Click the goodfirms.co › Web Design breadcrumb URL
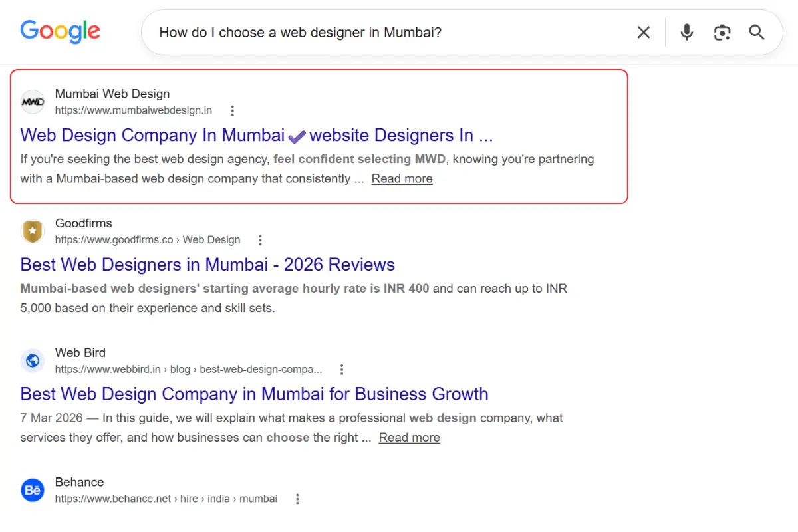Image resolution: width=798 pixels, height=532 pixels. click(148, 240)
